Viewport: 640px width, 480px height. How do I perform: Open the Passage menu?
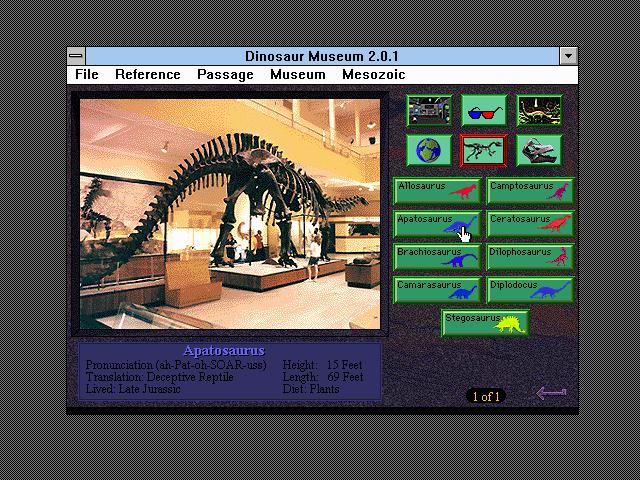coord(225,75)
